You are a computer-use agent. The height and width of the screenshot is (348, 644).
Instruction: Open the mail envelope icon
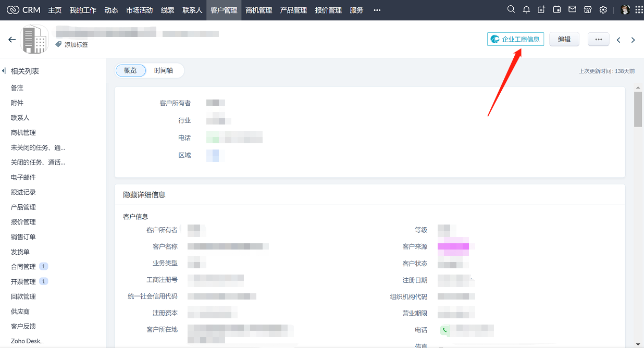(572, 10)
